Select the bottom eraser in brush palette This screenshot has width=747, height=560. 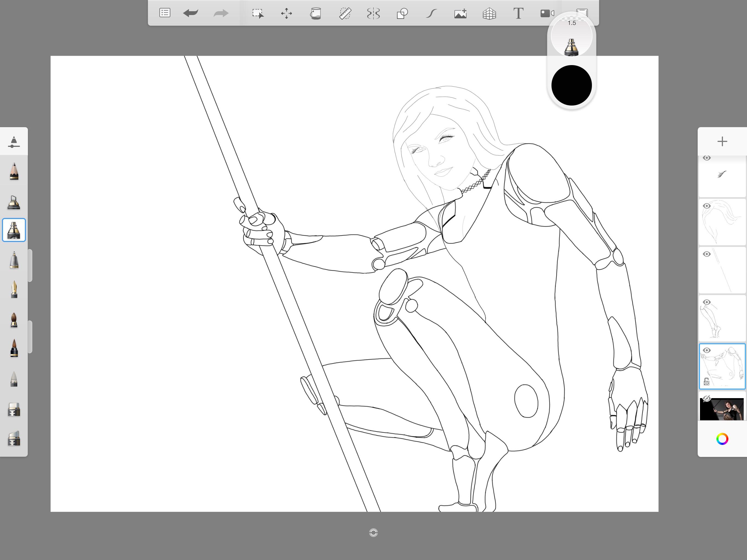tap(14, 438)
